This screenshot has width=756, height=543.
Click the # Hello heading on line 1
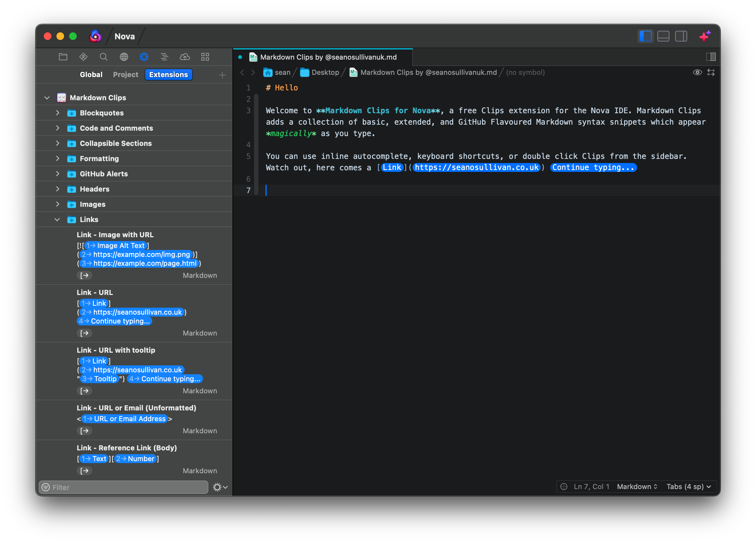tap(282, 88)
